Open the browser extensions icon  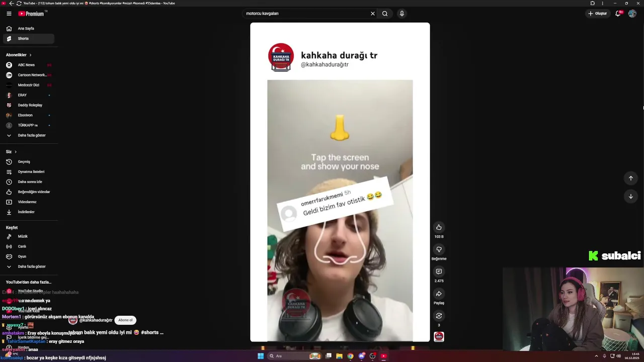(x=593, y=3)
